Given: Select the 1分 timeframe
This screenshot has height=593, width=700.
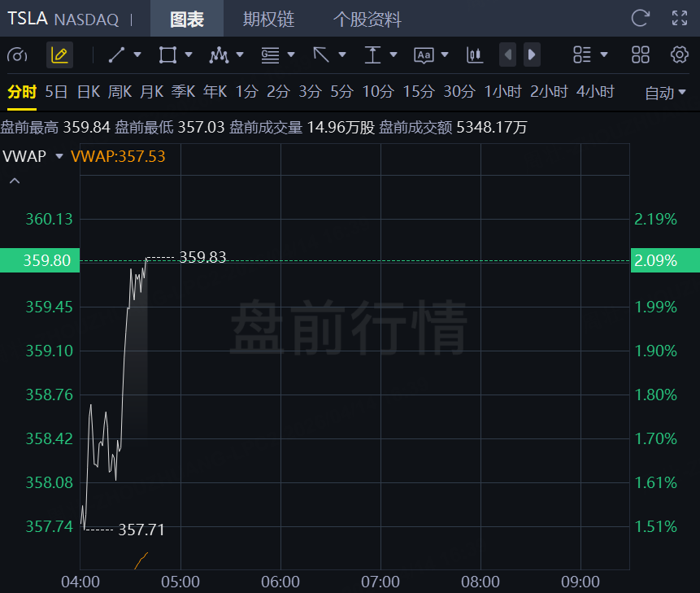Looking at the screenshot, I should 247,92.
